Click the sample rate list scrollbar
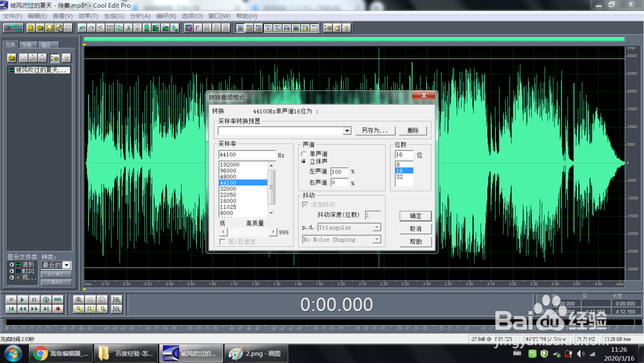Screen dimensions: 644x363 click(271, 189)
